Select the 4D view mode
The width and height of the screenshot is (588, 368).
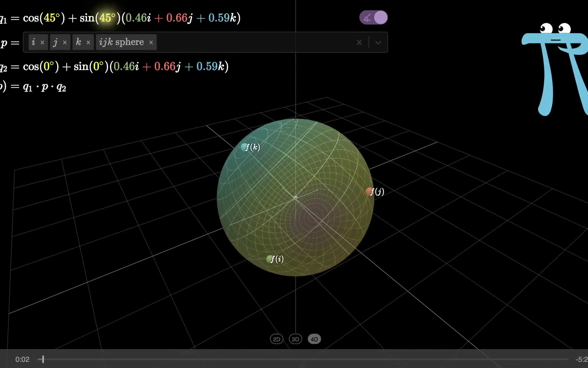click(x=314, y=339)
